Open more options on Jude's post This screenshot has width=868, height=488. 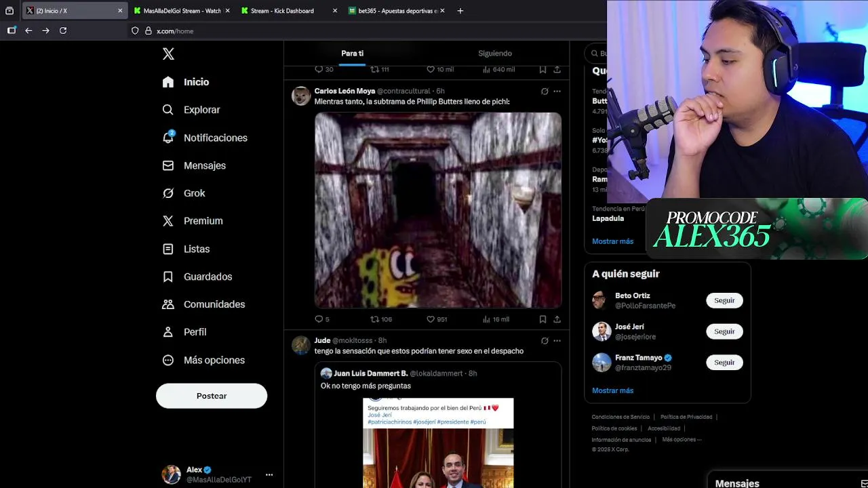pyautogui.click(x=557, y=341)
